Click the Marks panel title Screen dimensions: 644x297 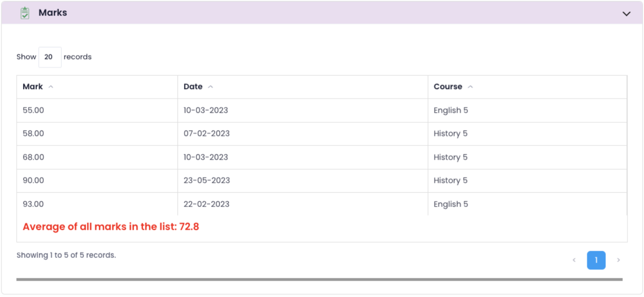click(x=53, y=13)
